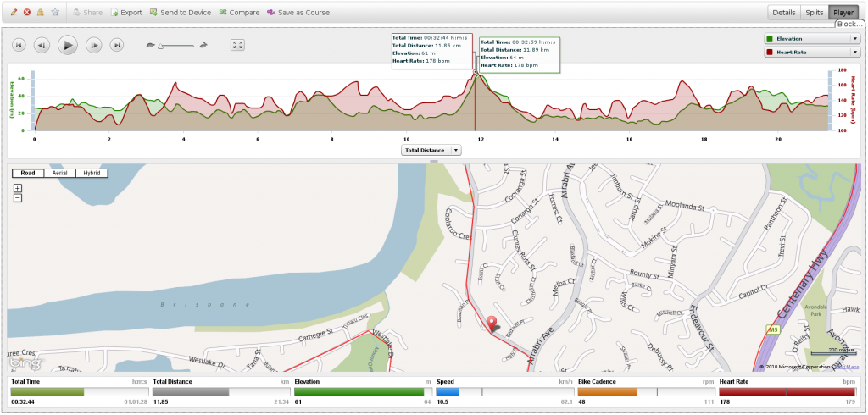Click the playback speed slider handle
Image resolution: width=868 pixels, height=415 pixels.
tap(160, 46)
